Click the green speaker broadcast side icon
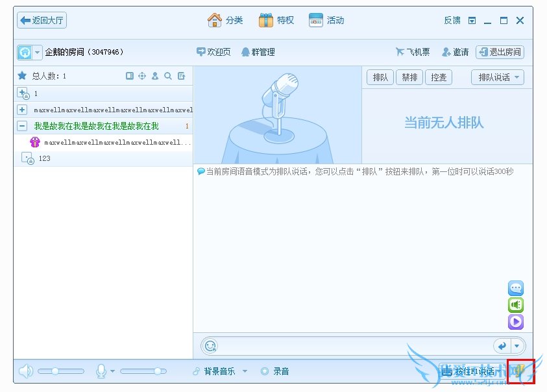Screen dimensions: 547x392 (516, 305)
